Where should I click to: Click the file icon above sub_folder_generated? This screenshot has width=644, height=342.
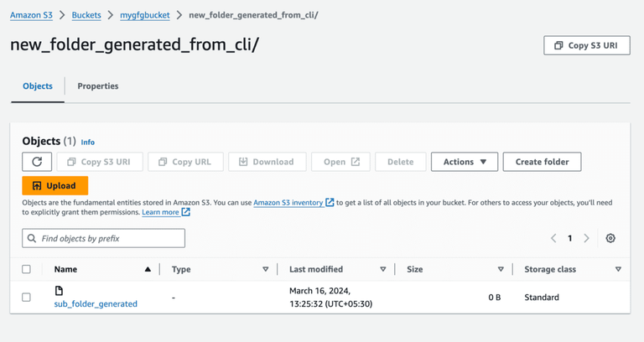(x=59, y=290)
